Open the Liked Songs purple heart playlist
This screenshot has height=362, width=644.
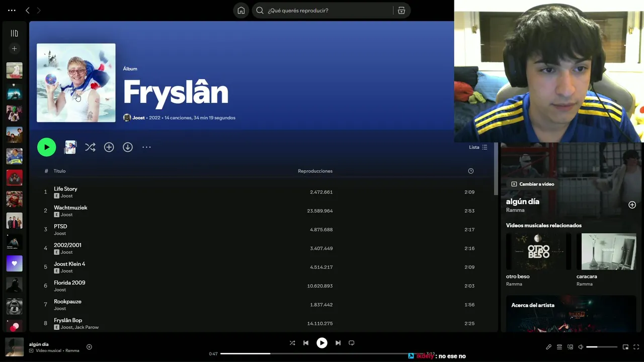coord(14,263)
